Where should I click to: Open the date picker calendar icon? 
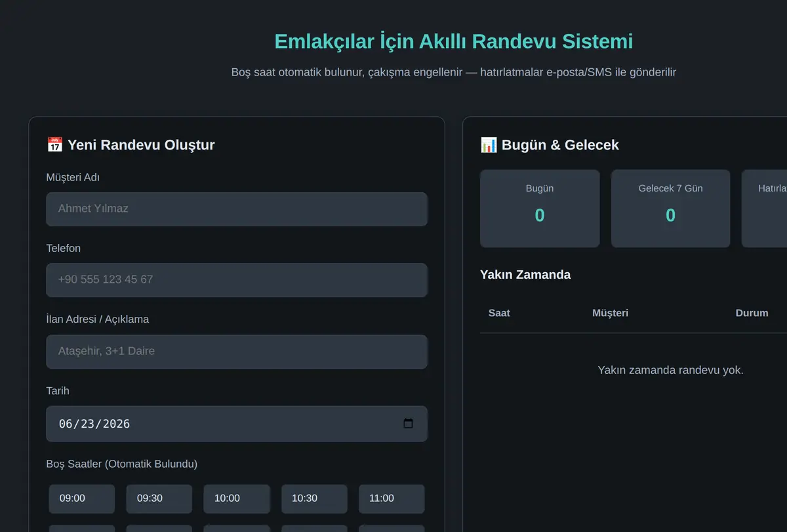pyautogui.click(x=408, y=424)
